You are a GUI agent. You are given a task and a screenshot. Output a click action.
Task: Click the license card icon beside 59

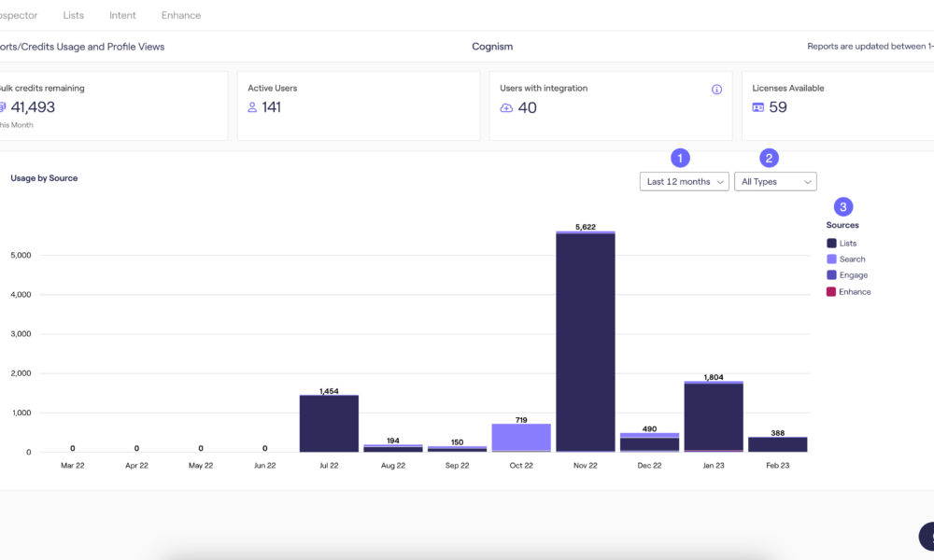[757, 107]
